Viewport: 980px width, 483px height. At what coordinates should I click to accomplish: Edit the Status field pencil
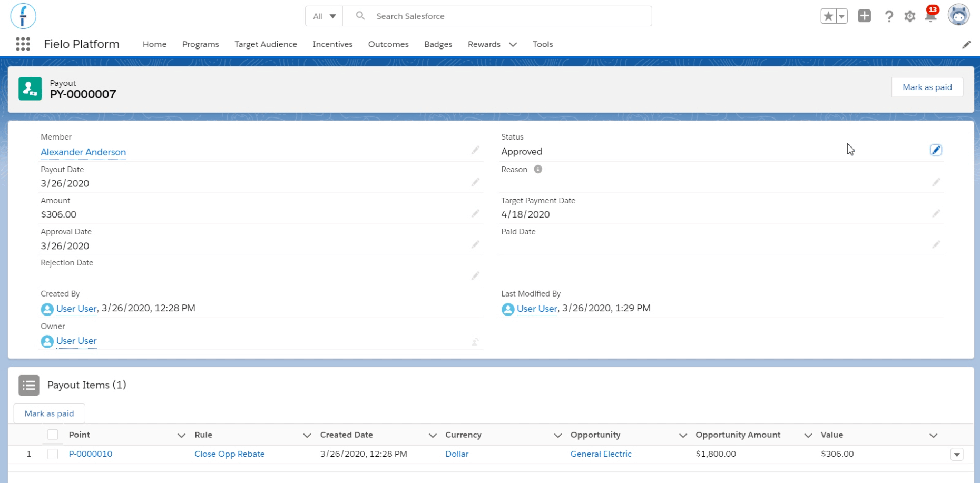pyautogui.click(x=936, y=150)
